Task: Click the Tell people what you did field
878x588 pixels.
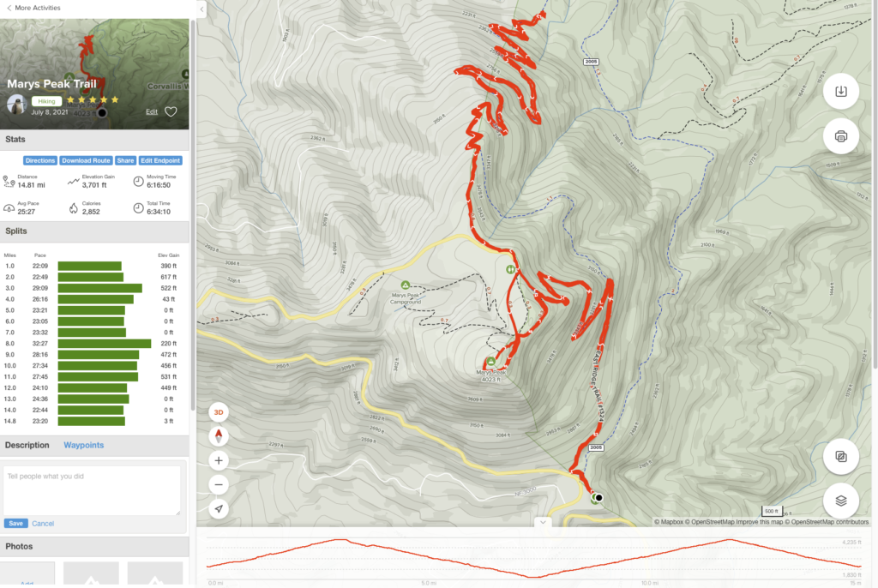Action: pos(92,490)
